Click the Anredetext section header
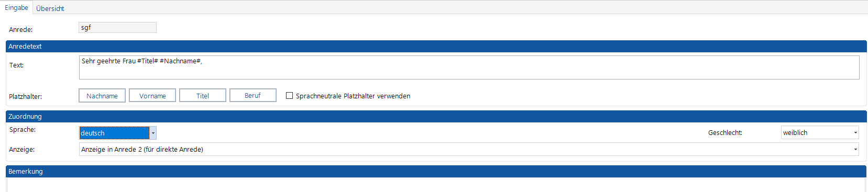The height and width of the screenshot is (192, 868). click(436, 46)
